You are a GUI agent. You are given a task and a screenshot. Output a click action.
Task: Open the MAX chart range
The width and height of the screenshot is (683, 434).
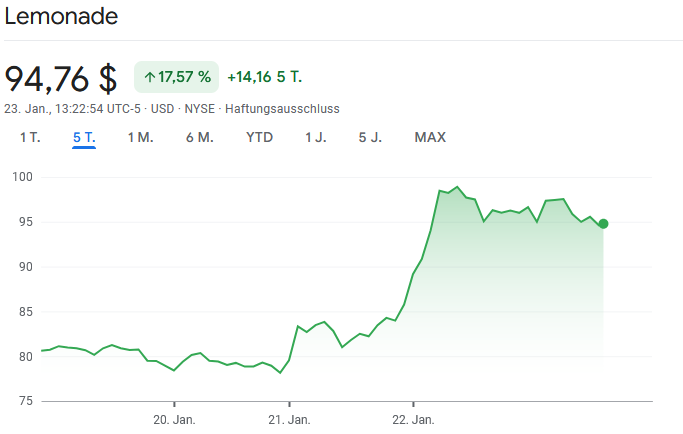pyautogui.click(x=430, y=138)
